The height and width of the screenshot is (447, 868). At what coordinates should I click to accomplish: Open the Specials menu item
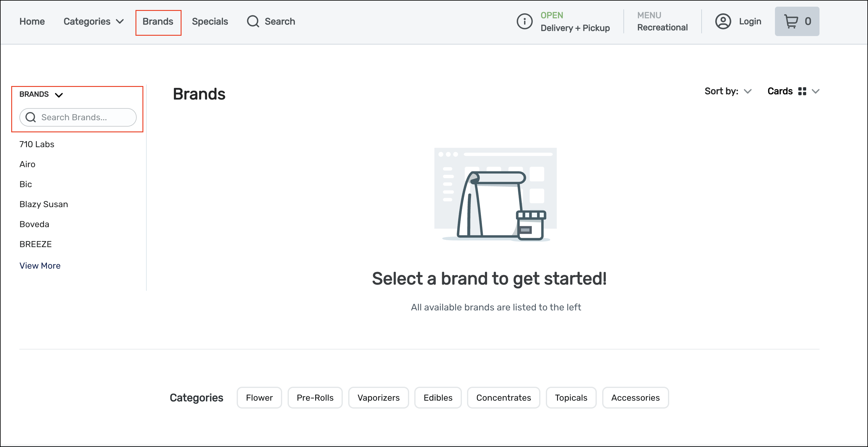pos(210,22)
